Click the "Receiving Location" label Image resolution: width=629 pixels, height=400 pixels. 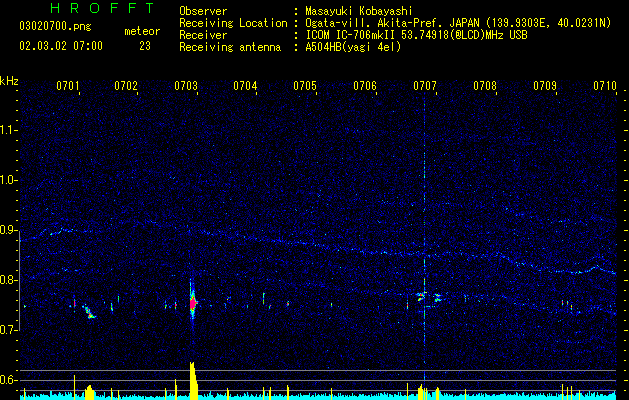tap(233, 23)
